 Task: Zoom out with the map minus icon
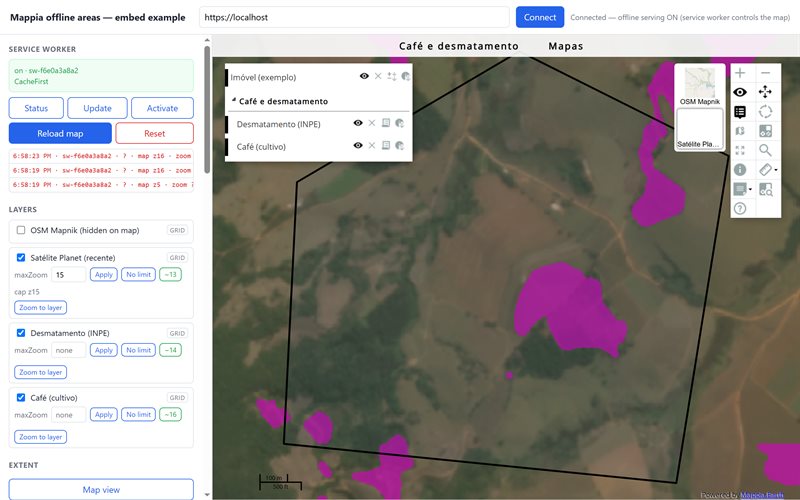point(765,73)
